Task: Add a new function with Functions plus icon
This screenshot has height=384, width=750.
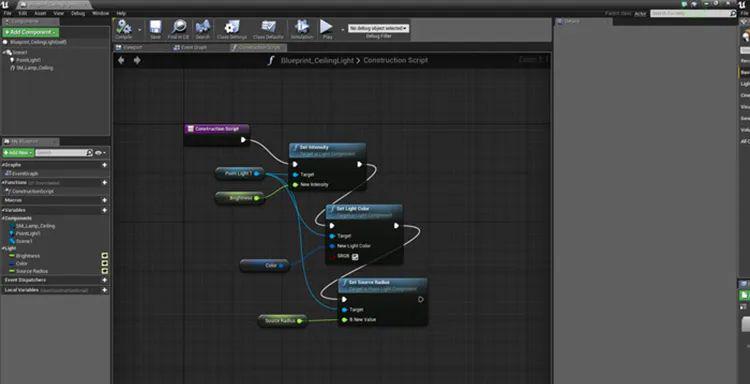Action: 104,183
